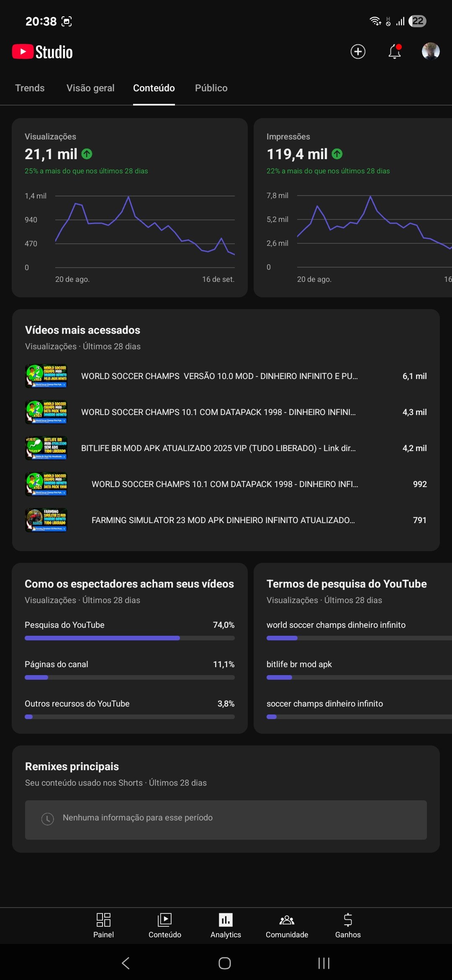Switch to the Visão geral tab
Image resolution: width=452 pixels, height=980 pixels.
click(90, 88)
